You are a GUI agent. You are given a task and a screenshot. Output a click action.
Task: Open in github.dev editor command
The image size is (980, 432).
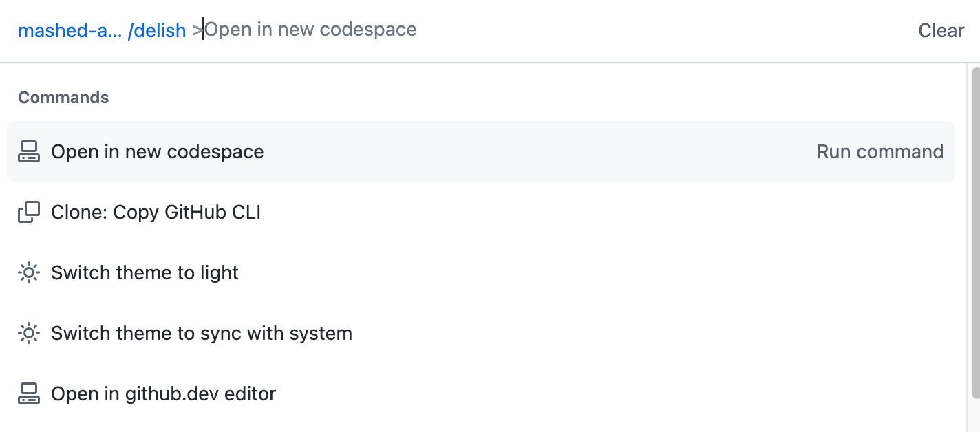tap(163, 393)
